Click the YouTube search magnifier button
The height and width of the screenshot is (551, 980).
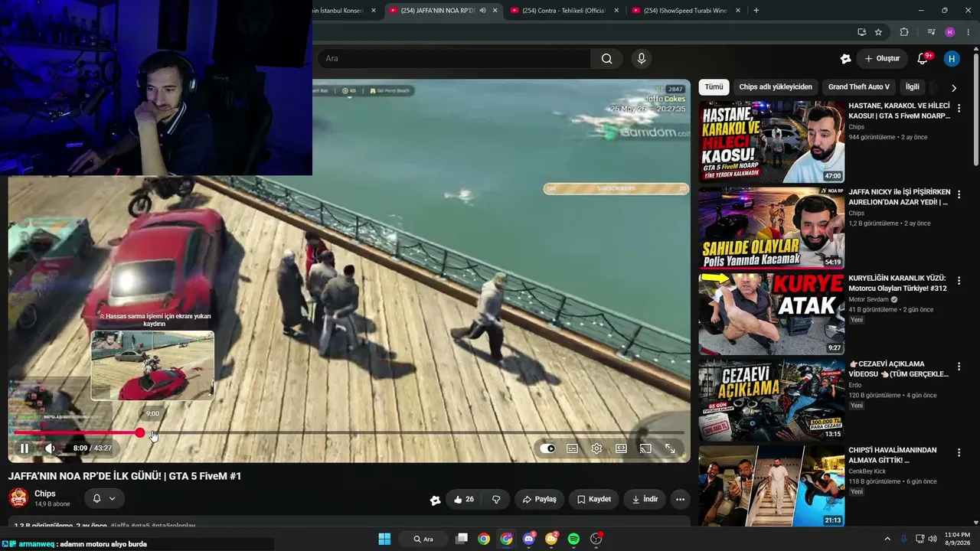point(607,58)
